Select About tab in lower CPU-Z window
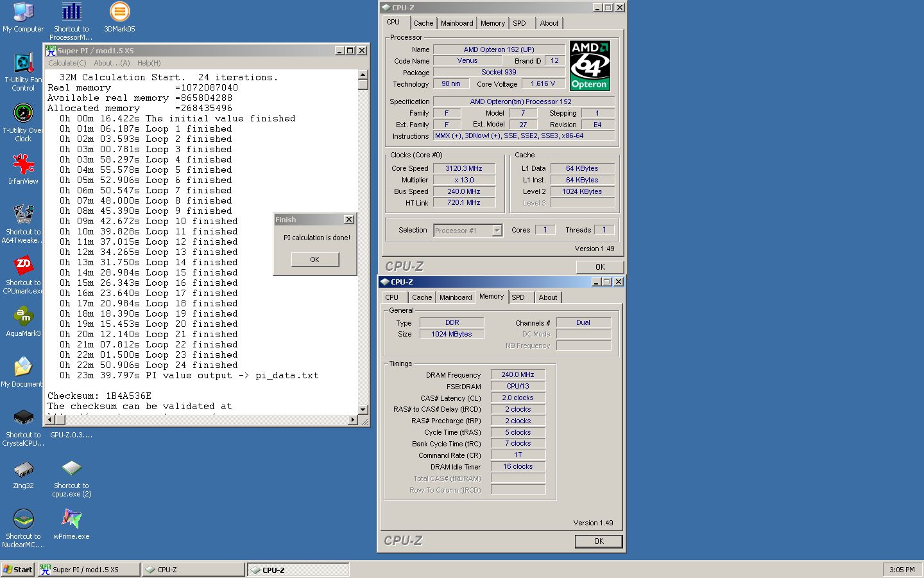The height and width of the screenshot is (578, 924). coord(548,297)
